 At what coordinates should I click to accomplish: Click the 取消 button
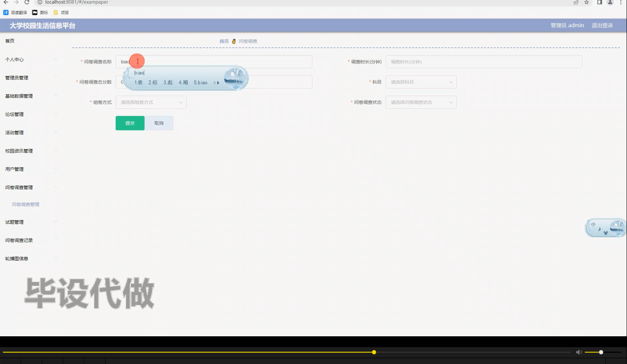pyautogui.click(x=159, y=123)
